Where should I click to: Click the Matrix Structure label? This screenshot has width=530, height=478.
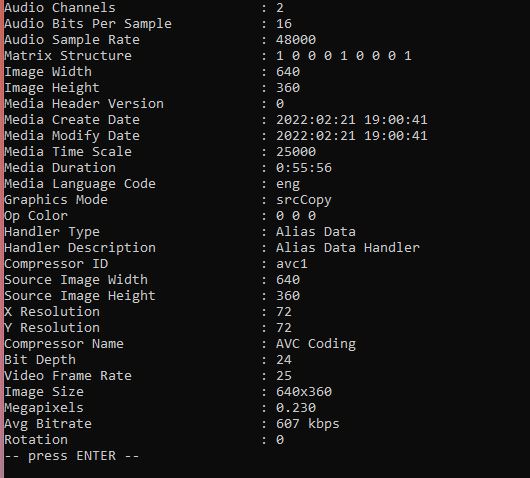pos(68,56)
